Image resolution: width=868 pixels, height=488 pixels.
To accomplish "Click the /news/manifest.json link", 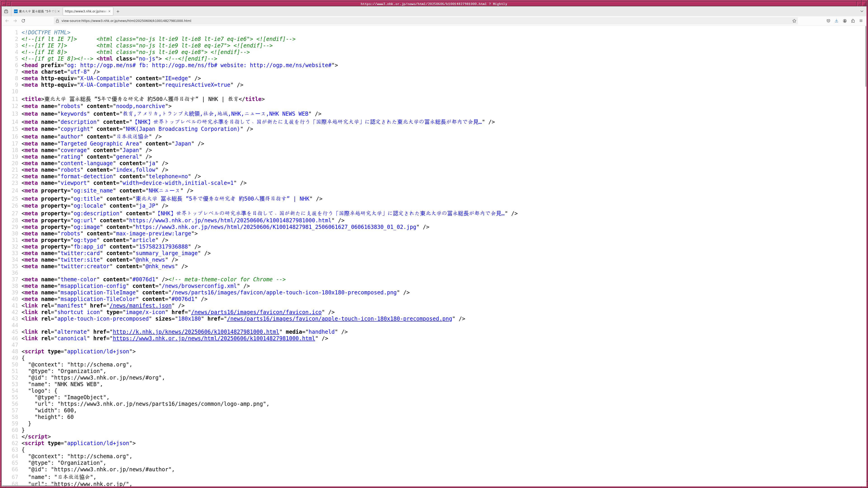I will (141, 306).
